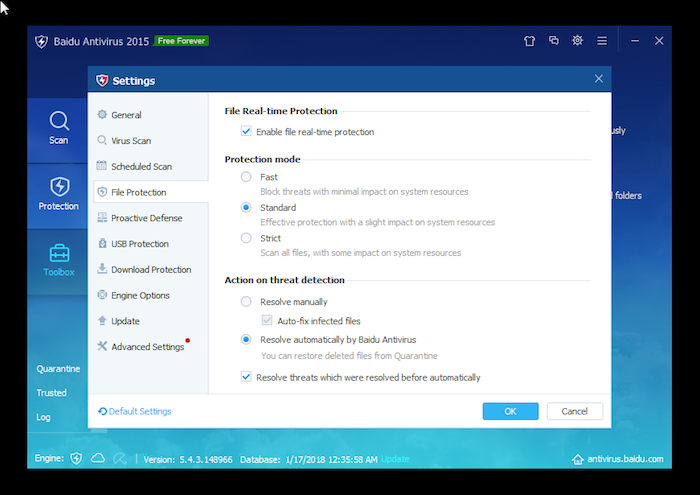Toggle Enable file real-time protection checkbox
The height and width of the screenshot is (495, 700).
pos(246,131)
